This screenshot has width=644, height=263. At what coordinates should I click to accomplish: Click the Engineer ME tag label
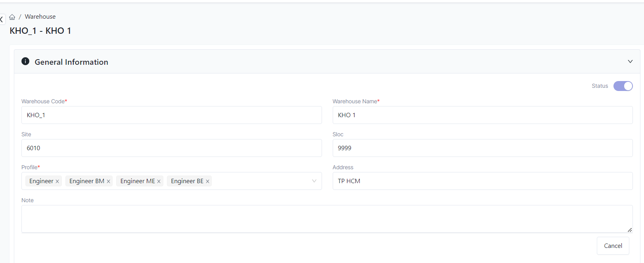pos(138,181)
